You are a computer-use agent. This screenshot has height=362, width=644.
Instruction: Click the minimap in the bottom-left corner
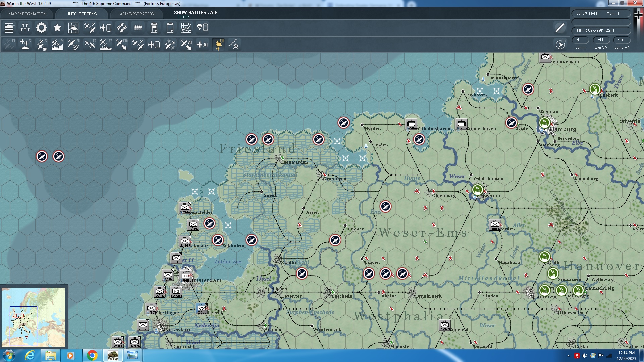coord(34,316)
